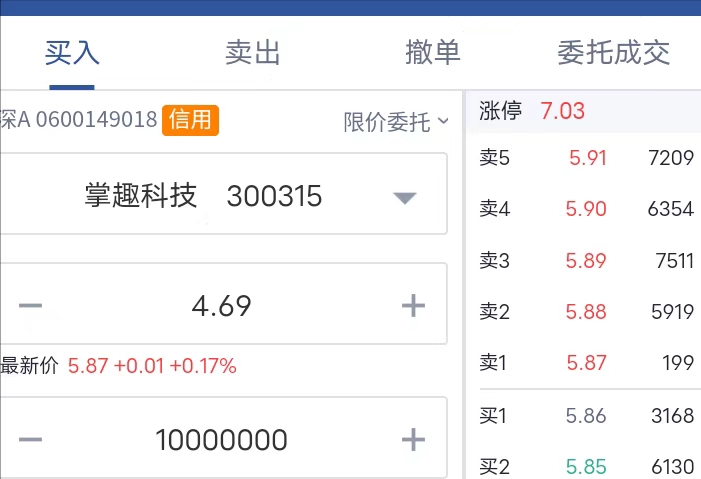Select the 卖2 quote row at 5.88
The height and width of the screenshot is (479, 701).
pos(586,311)
